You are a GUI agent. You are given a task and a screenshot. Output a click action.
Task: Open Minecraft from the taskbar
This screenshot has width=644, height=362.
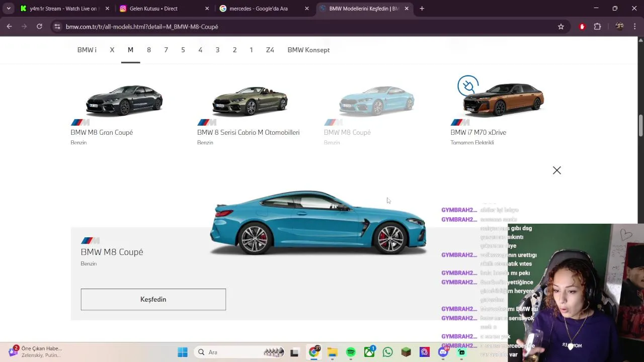[x=406, y=352]
